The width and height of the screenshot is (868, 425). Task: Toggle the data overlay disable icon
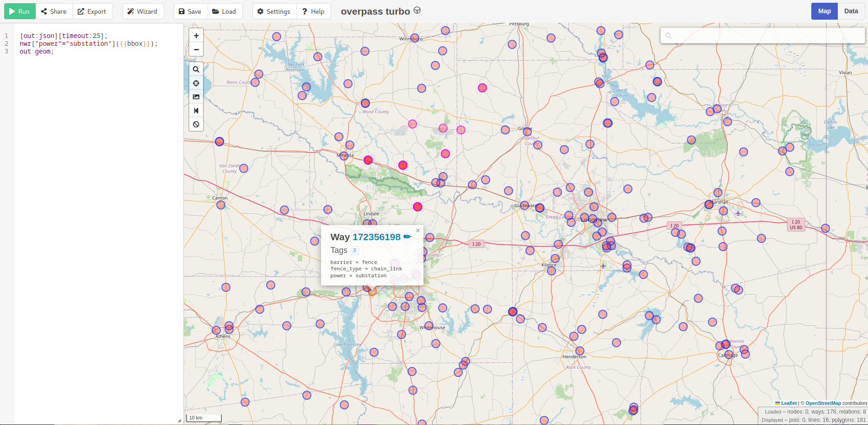[196, 124]
